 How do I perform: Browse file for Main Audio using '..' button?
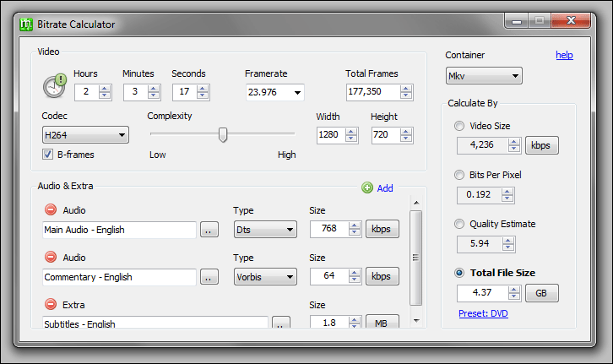tap(209, 230)
